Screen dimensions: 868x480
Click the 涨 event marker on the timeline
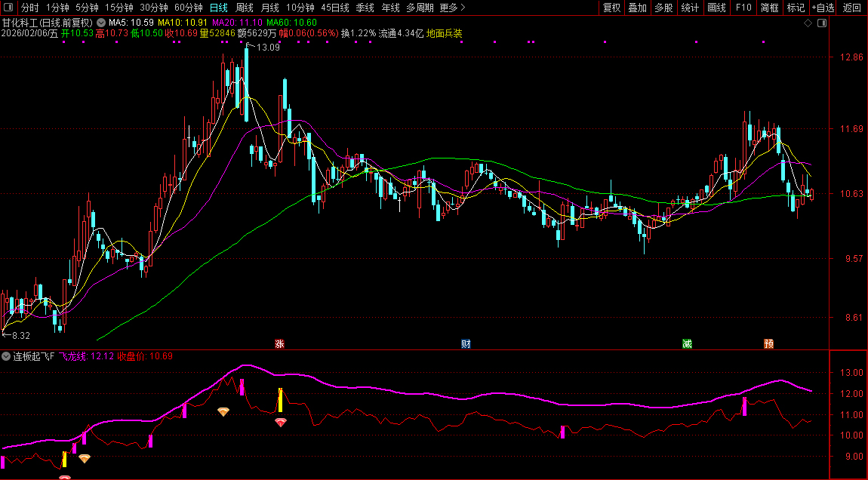(279, 344)
